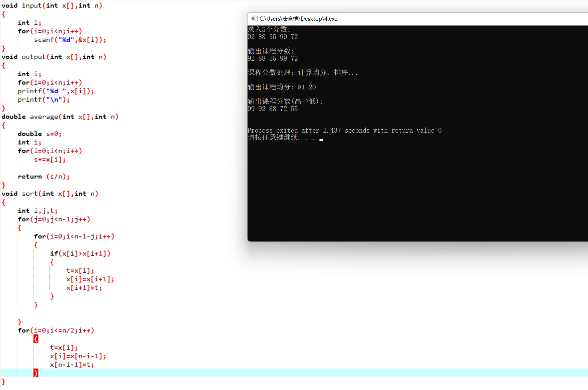Click the 'return (s/n);' statement
Viewport: 588px width, 390px height.
43,177
